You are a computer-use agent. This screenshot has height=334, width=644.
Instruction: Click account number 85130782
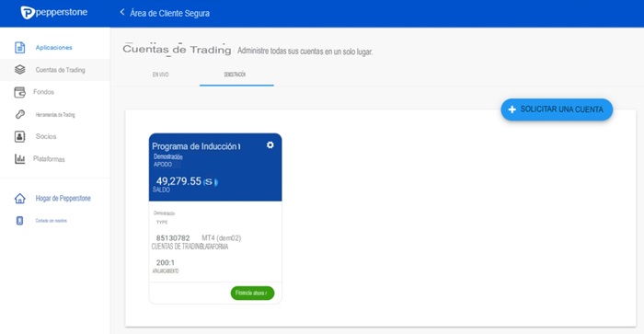(173, 238)
